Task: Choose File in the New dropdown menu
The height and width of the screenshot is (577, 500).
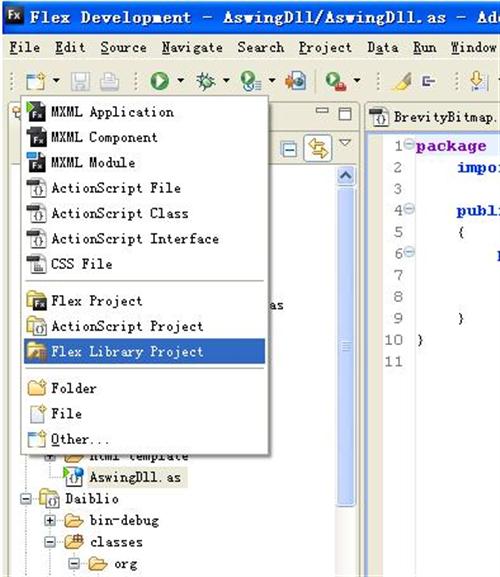Action: click(144, 414)
